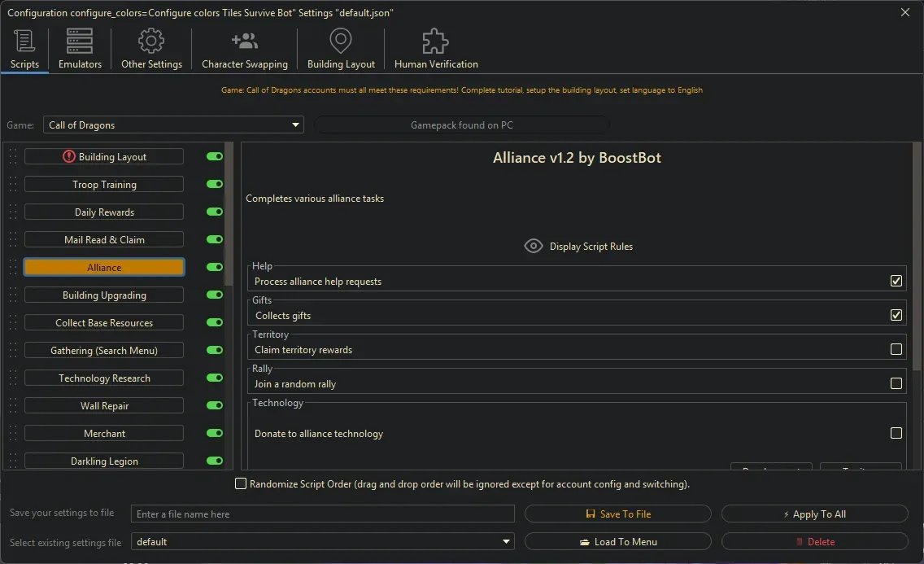The width and height of the screenshot is (924, 564).
Task: Click the disk icon on Save To File
Action: pos(590,514)
